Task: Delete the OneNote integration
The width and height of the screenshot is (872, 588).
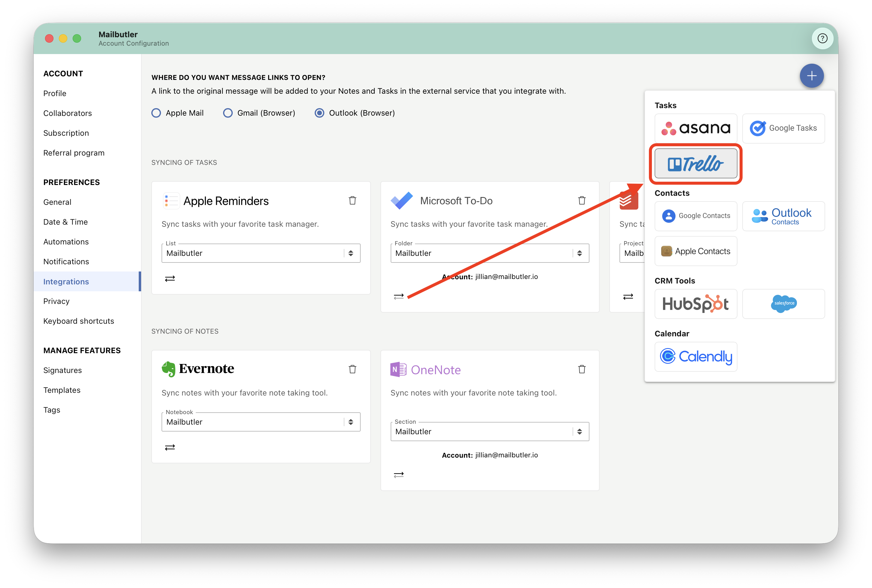Action: [x=581, y=369]
